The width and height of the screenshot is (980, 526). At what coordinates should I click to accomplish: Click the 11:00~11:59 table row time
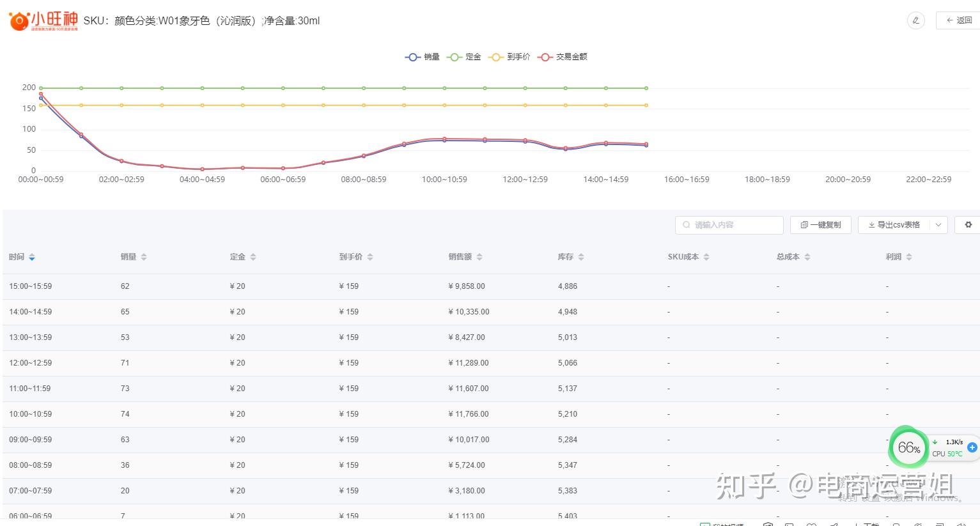click(x=30, y=389)
